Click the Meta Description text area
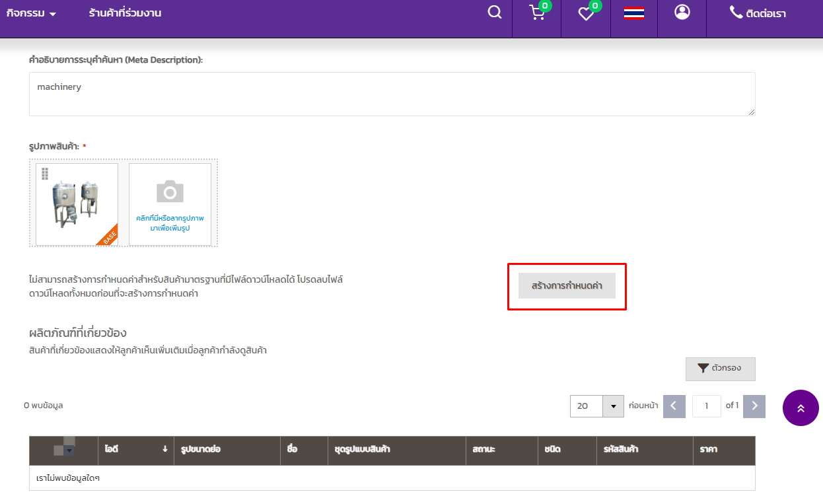Image resolution: width=823 pixels, height=504 pixels. click(392, 94)
